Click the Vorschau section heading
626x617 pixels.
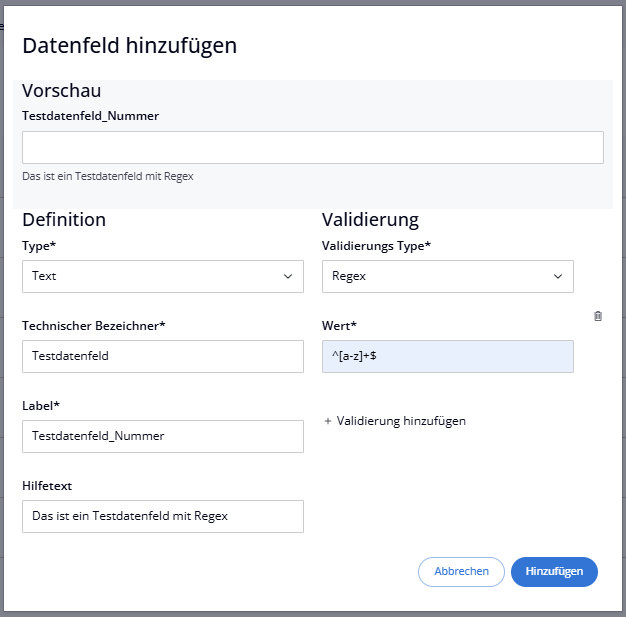point(61,91)
